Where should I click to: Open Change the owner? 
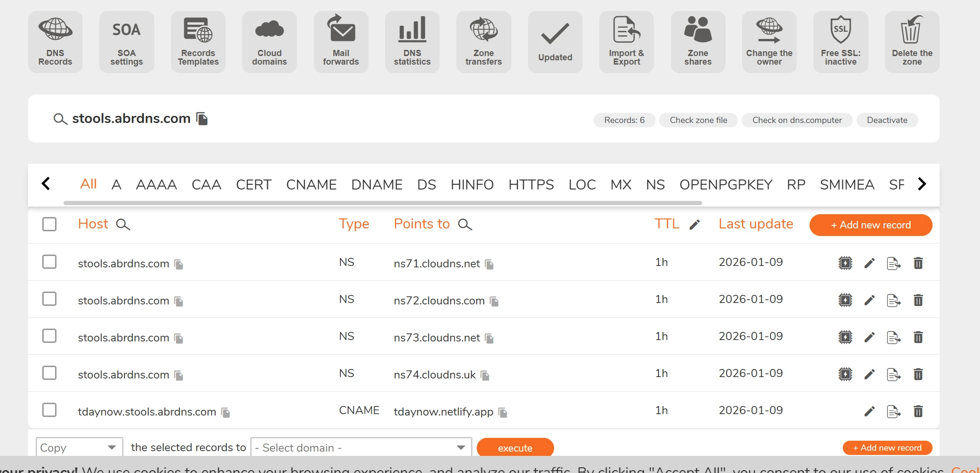(x=769, y=42)
